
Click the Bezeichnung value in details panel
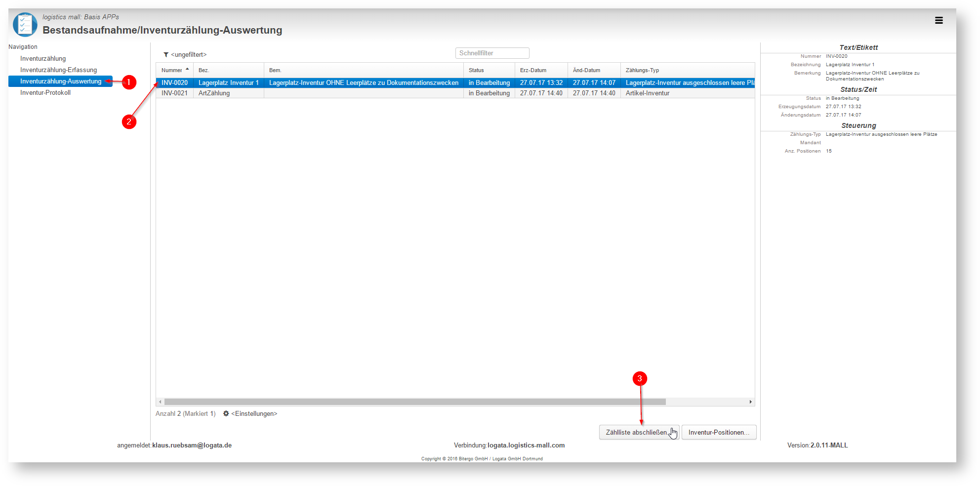tap(850, 65)
